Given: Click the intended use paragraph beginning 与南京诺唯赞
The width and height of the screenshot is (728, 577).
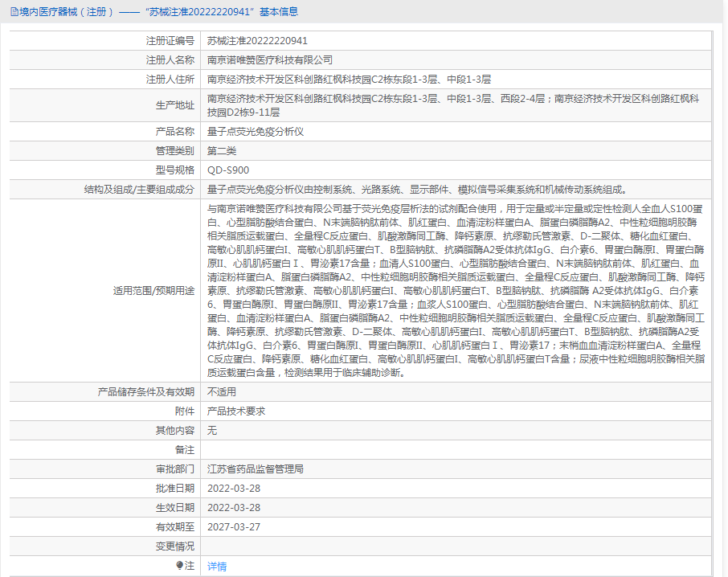Looking at the screenshot, I should coord(456,291).
